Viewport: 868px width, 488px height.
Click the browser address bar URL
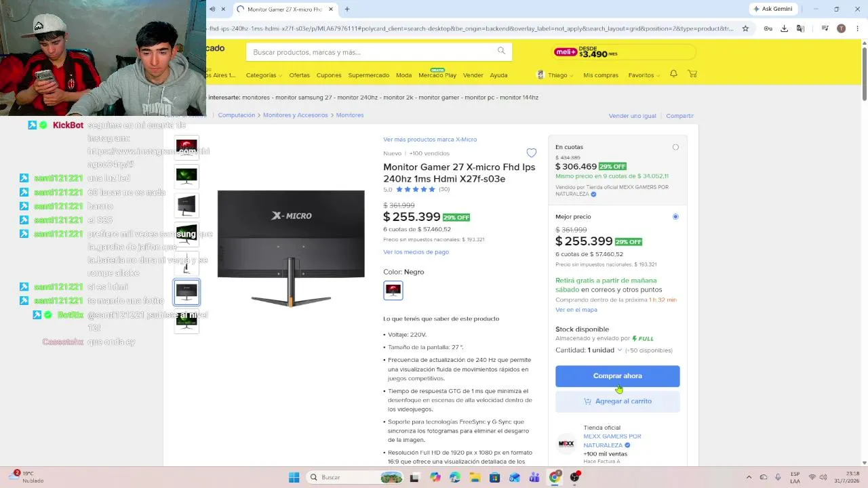(x=470, y=28)
